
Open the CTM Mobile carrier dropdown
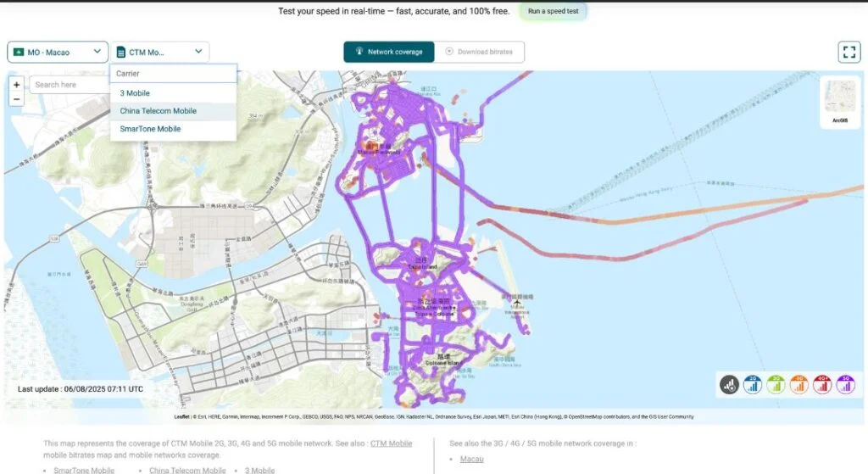[x=160, y=52]
